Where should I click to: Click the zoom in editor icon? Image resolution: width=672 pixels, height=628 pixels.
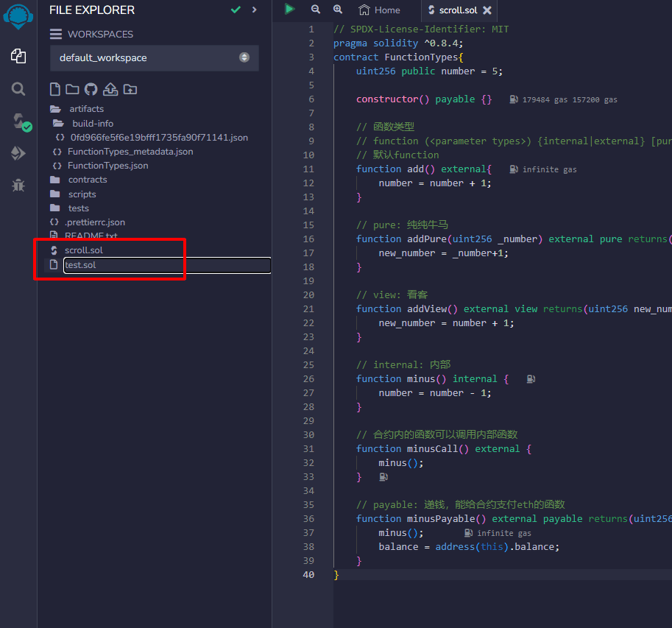click(338, 10)
